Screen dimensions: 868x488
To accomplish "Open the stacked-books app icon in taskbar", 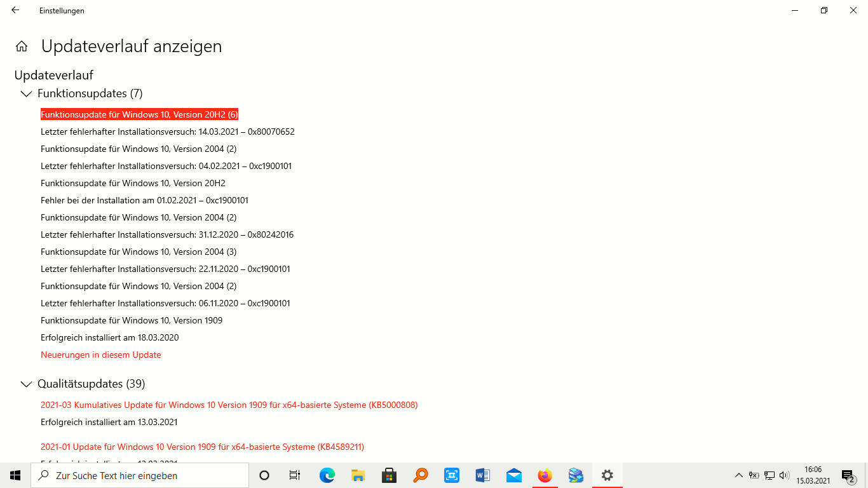I will pyautogui.click(x=576, y=475).
